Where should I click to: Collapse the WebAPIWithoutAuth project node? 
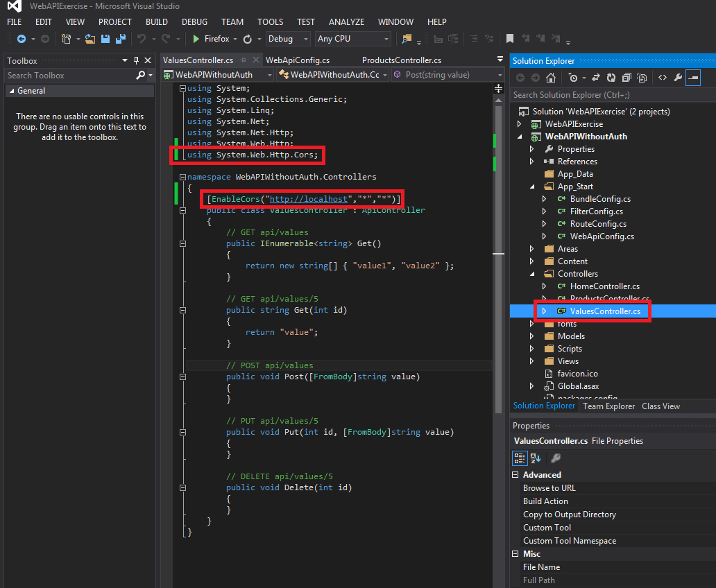coord(519,137)
